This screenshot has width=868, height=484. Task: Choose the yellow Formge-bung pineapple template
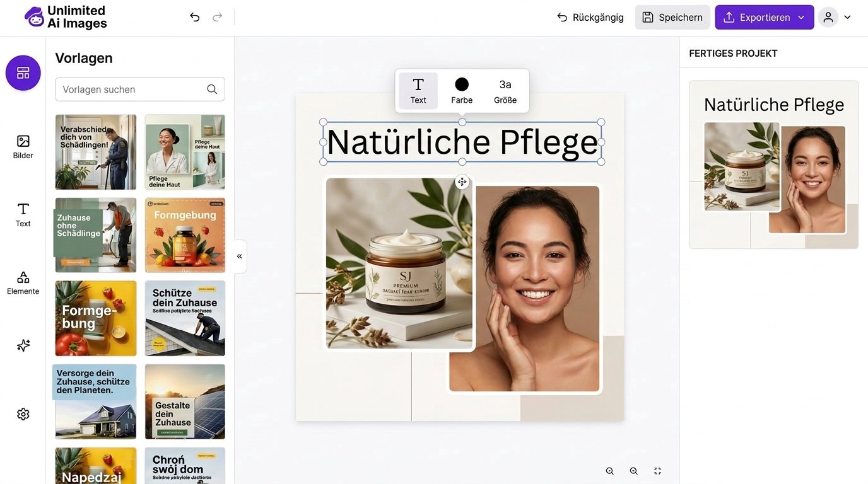pos(96,318)
